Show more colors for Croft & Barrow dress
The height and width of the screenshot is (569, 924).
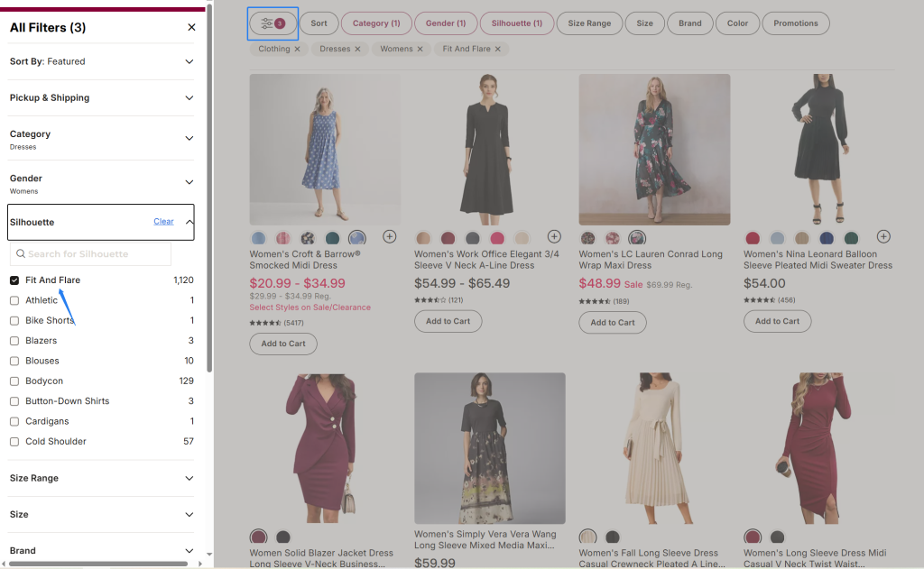coord(389,236)
